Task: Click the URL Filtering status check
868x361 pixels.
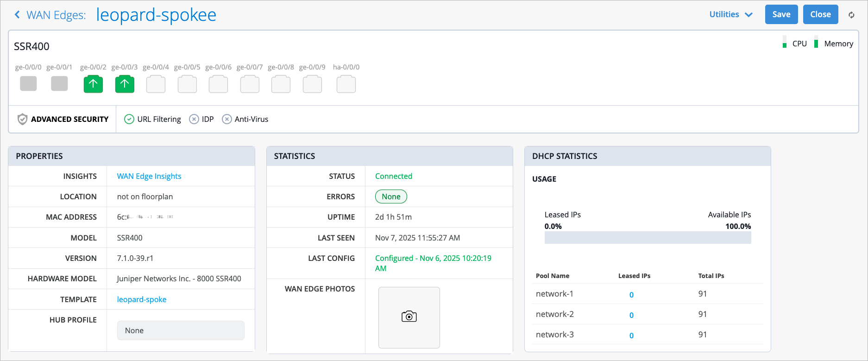Action: click(x=129, y=119)
